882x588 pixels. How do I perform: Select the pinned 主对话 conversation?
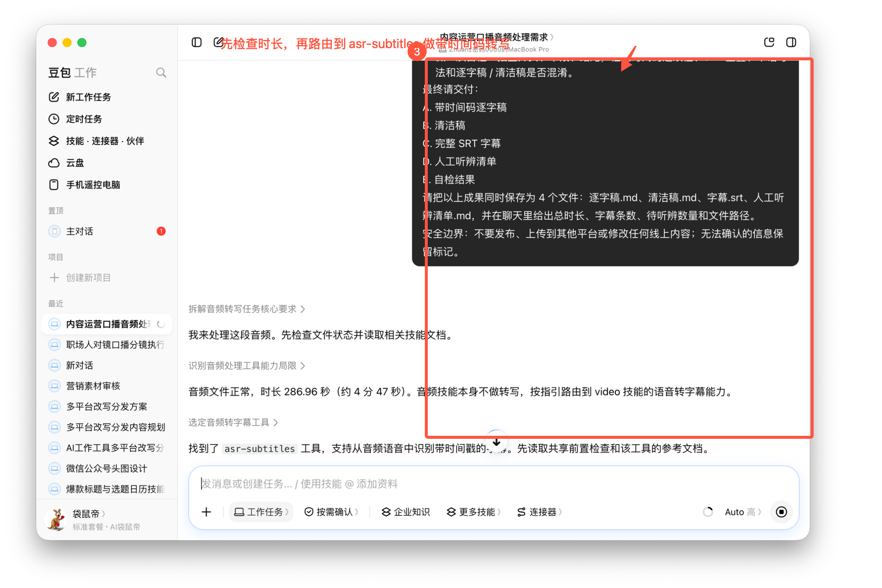click(x=107, y=232)
